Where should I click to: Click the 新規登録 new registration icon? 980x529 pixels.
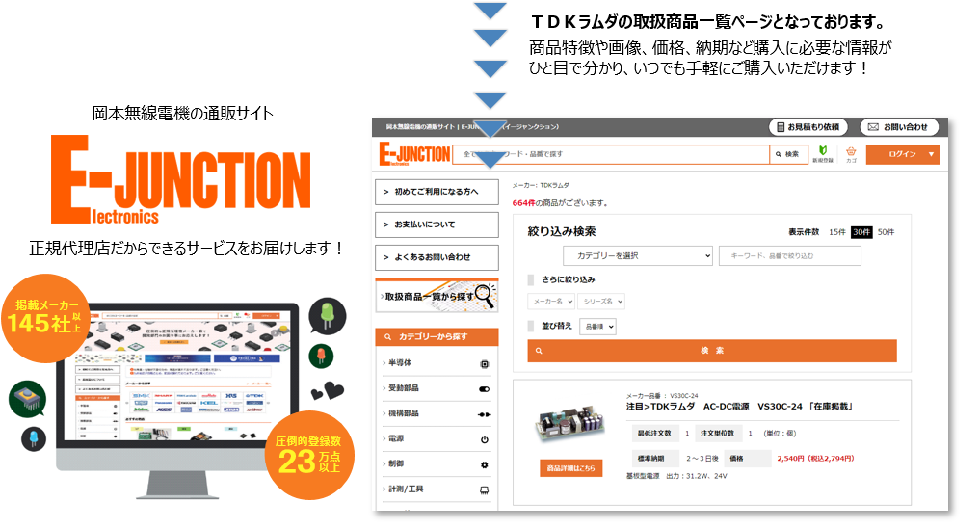pyautogui.click(x=823, y=154)
